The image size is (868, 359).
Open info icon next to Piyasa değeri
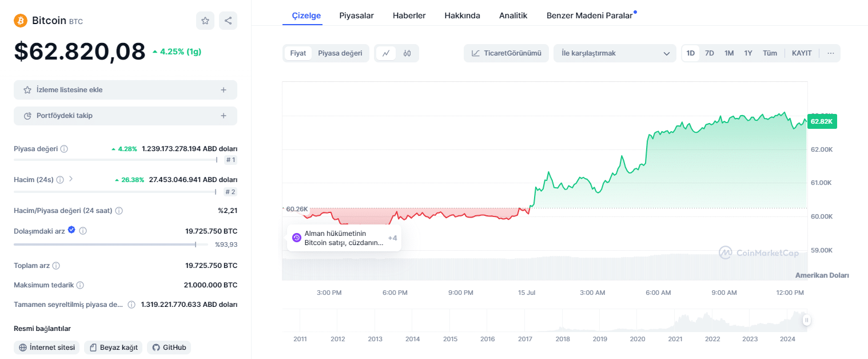[x=64, y=149]
